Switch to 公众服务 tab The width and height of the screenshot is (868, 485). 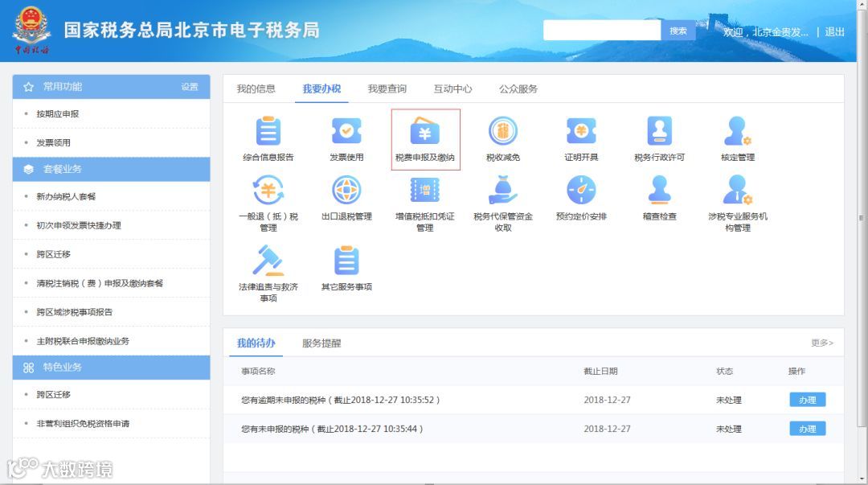(x=518, y=88)
